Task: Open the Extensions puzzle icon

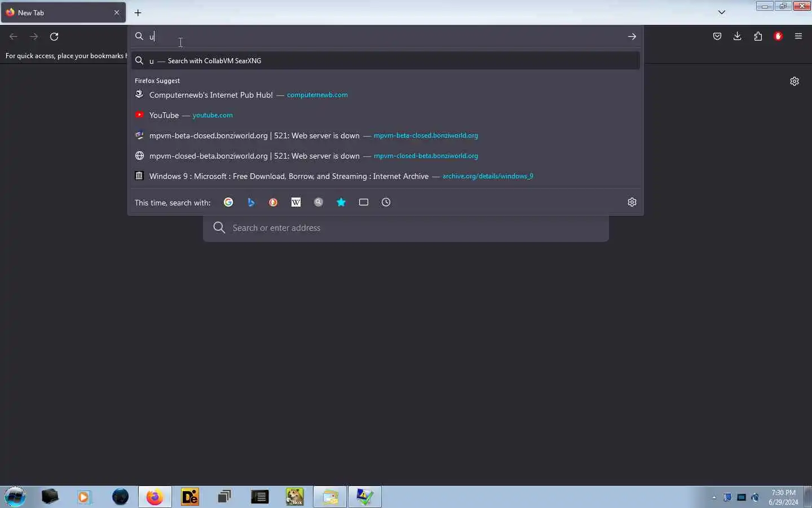Action: click(758, 37)
